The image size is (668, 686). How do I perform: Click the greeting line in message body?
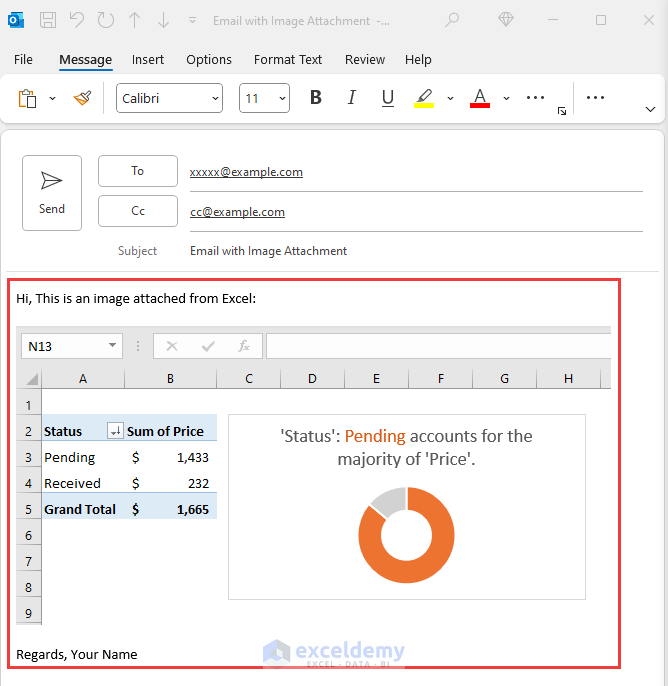click(x=136, y=298)
